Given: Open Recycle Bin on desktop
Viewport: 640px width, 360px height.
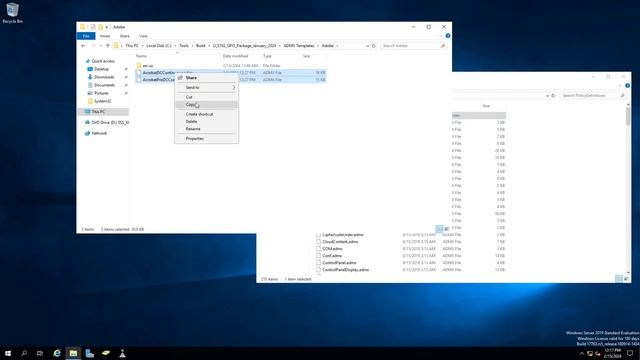Looking at the screenshot, I should (12, 13).
